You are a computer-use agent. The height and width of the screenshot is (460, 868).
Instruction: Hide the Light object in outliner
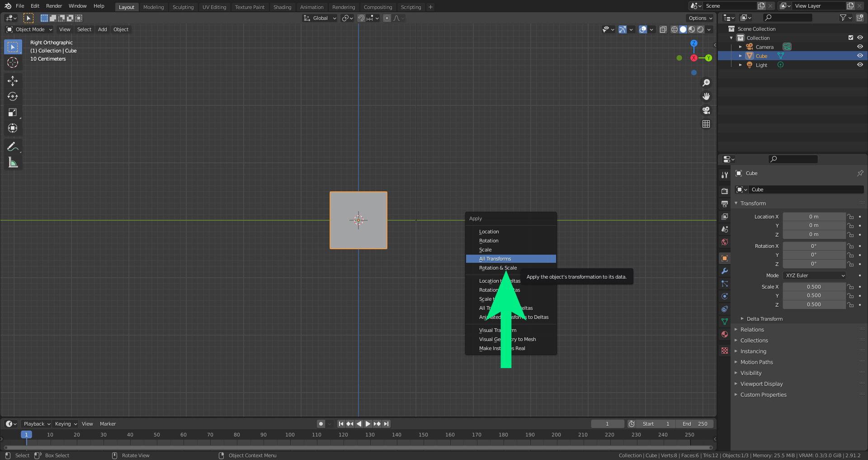coord(860,65)
